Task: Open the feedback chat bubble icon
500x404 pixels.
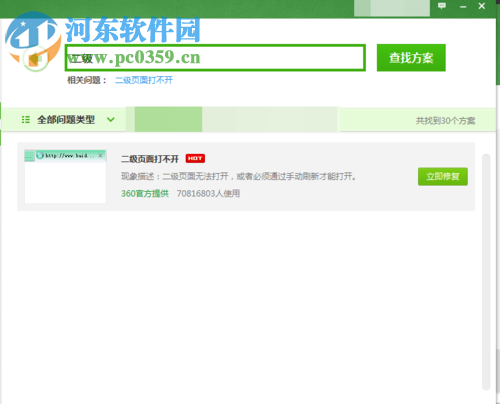Action: tap(442, 6)
